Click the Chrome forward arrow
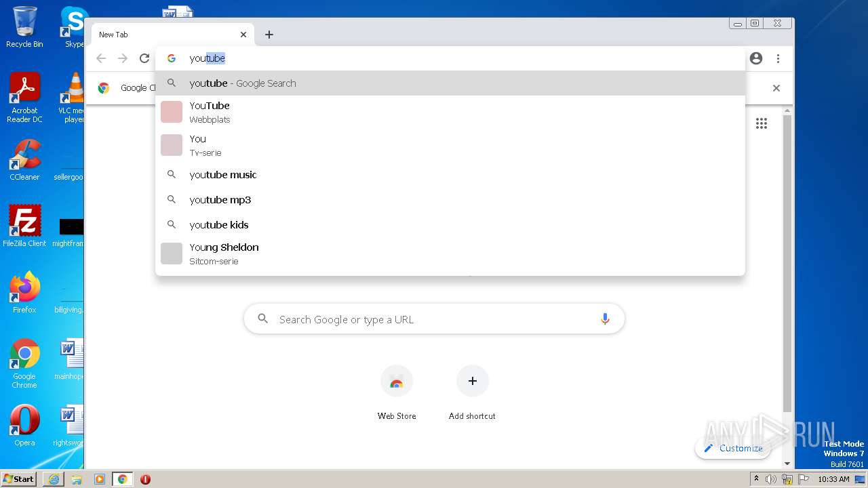The image size is (868, 488). tap(123, 58)
